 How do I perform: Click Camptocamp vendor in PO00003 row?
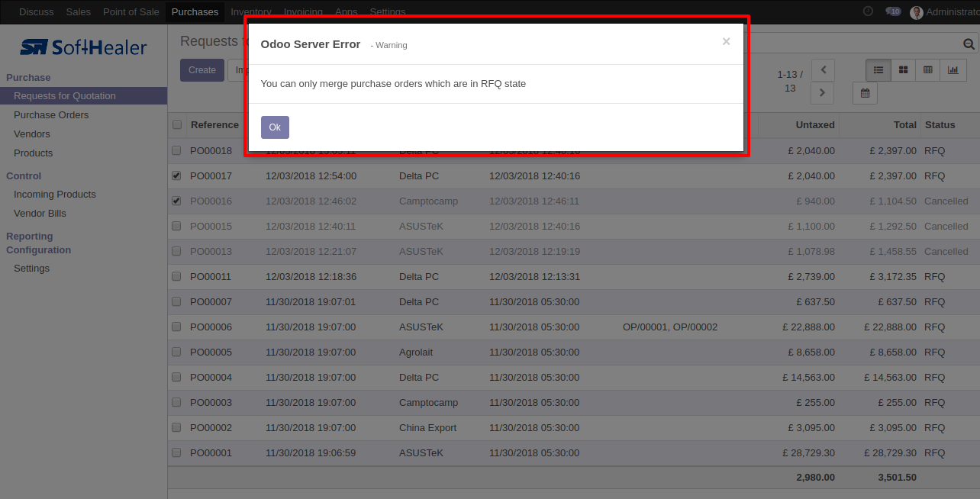(428, 403)
